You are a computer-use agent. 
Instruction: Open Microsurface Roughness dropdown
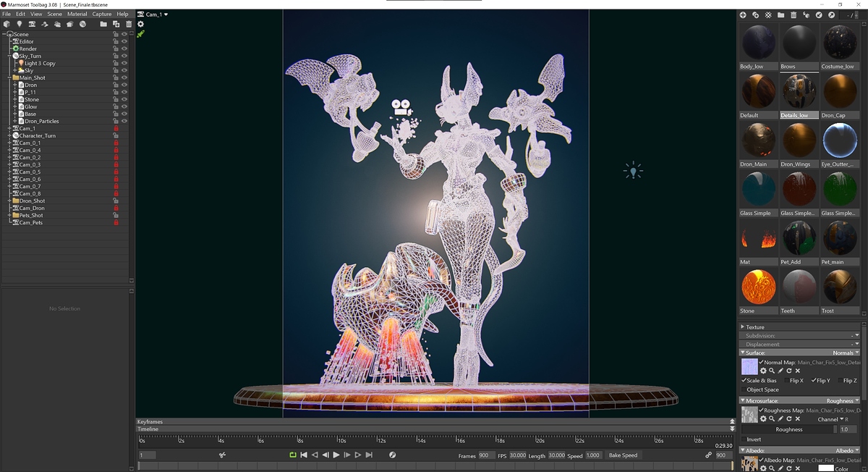[843, 400]
